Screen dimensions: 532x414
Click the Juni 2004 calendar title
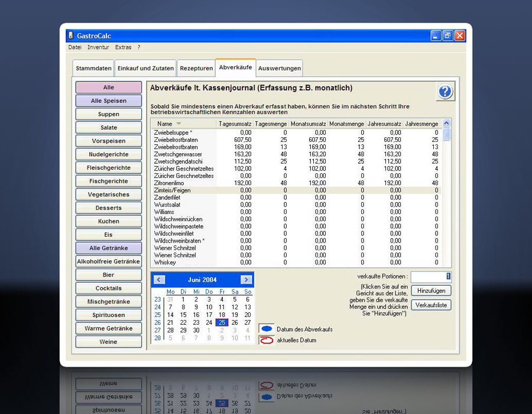point(202,280)
